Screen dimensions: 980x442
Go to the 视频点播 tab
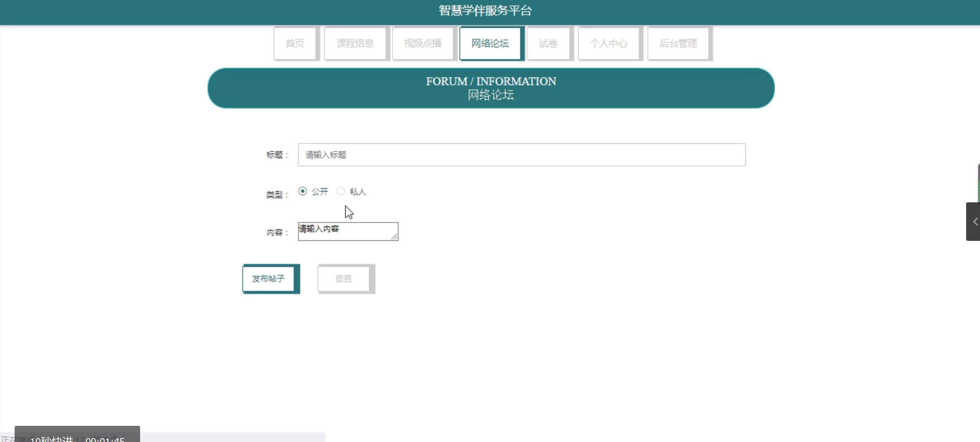pos(423,43)
